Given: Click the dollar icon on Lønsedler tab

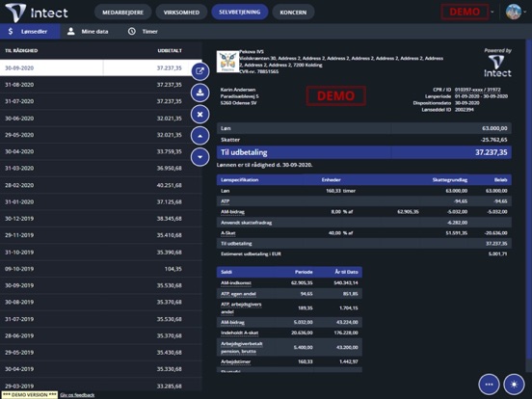Looking at the screenshot, I should tap(11, 31).
